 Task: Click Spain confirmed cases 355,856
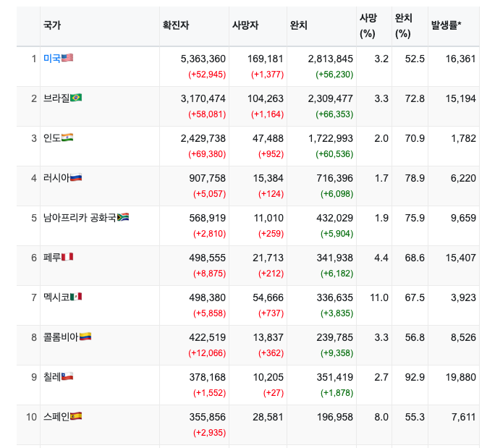click(208, 417)
